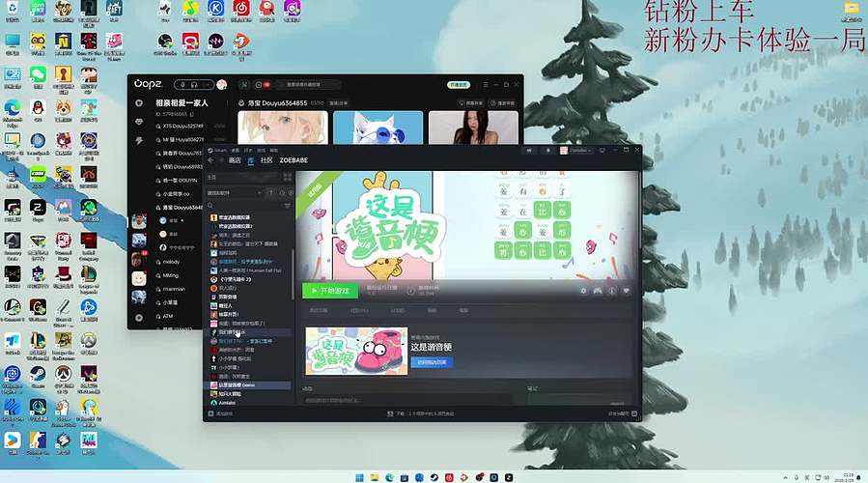Screen dimensions: 868x483
Task: Click the controller icon beside the gear
Action: 598,291
